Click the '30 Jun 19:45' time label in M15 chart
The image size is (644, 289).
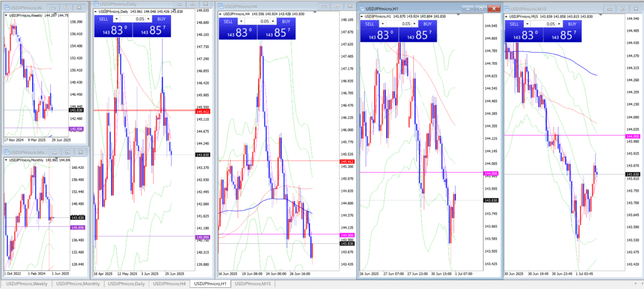tap(538, 273)
